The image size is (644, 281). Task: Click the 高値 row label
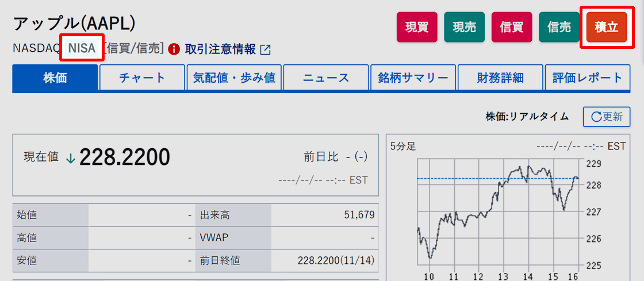coord(25,237)
